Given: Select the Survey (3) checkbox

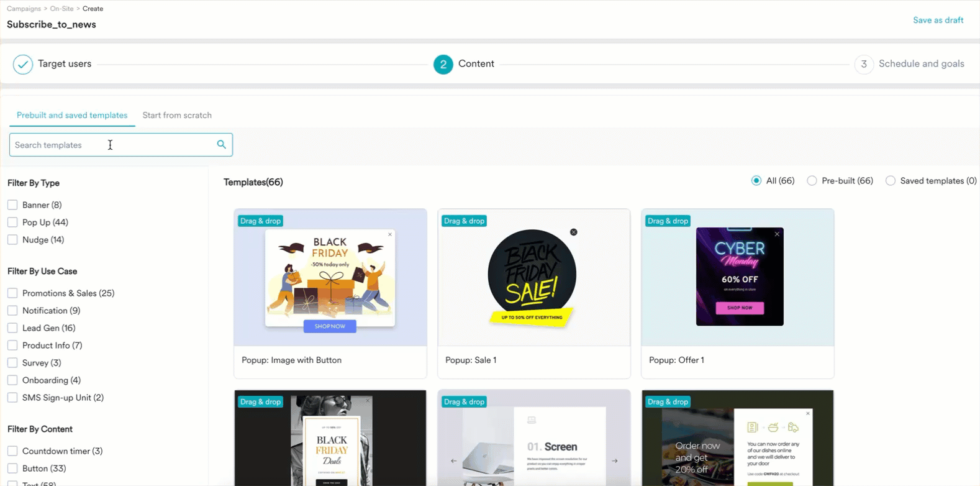Looking at the screenshot, I should tap(12, 362).
